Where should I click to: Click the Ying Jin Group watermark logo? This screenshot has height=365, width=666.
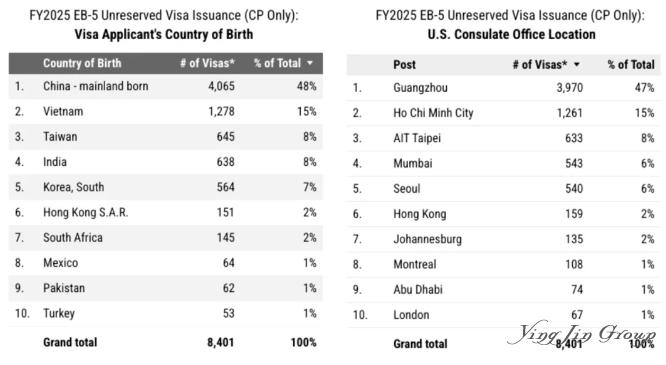pos(582,334)
